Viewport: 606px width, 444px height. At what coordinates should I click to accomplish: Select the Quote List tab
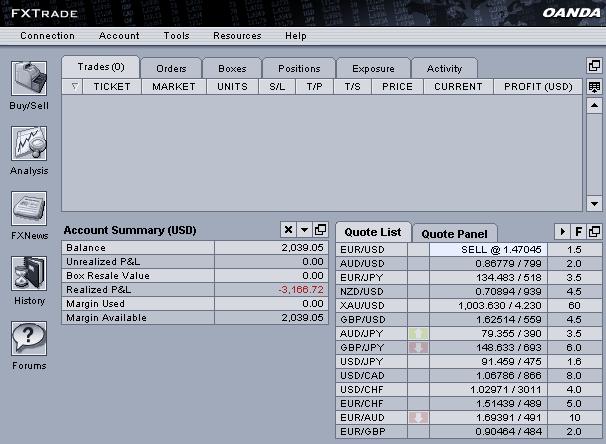[x=373, y=232]
